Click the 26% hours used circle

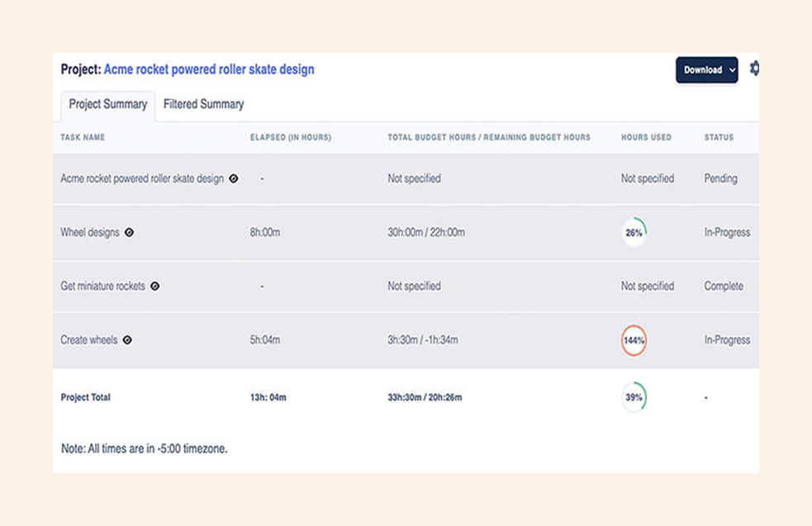point(634,233)
